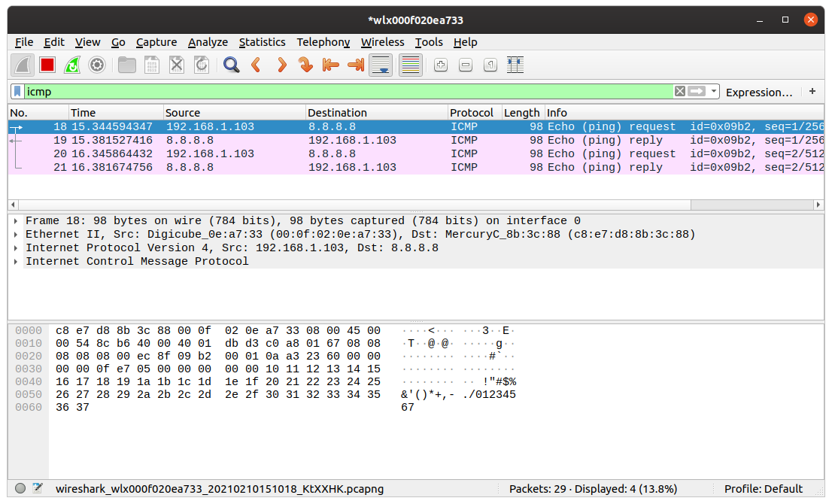Open the Telephony menu
832x504 pixels.
click(x=323, y=42)
